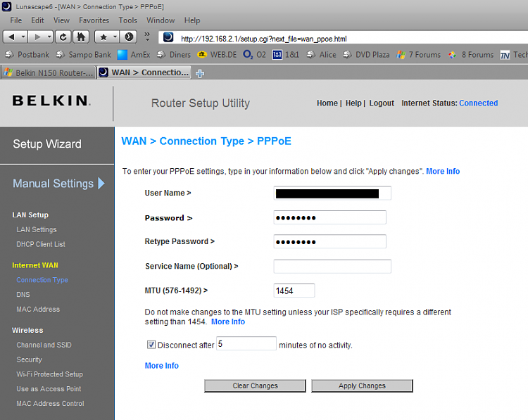Click the More Info link after the intro text
The height and width of the screenshot is (420, 528).
[x=443, y=171]
